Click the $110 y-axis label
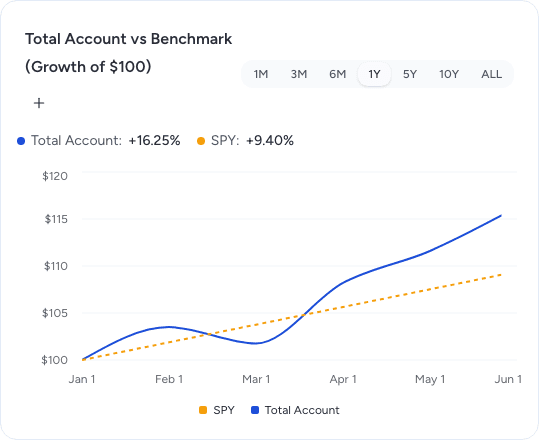Image resolution: width=539 pixels, height=440 pixels. click(56, 266)
